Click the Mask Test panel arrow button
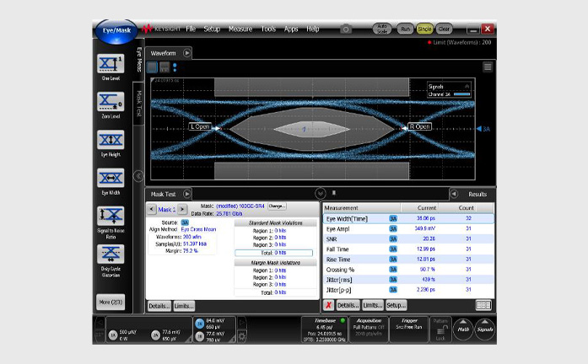 (x=186, y=194)
